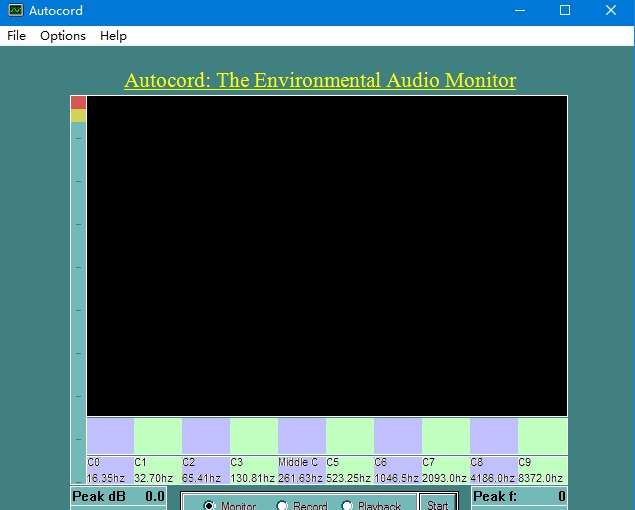Click the Autocord app icon in title bar
635x510 pixels.
point(15,10)
